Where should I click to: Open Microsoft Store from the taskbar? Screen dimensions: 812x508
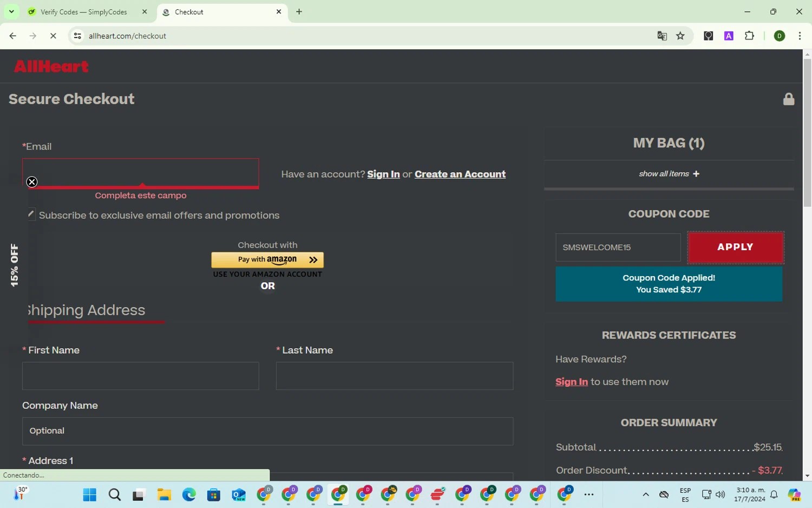pyautogui.click(x=214, y=494)
